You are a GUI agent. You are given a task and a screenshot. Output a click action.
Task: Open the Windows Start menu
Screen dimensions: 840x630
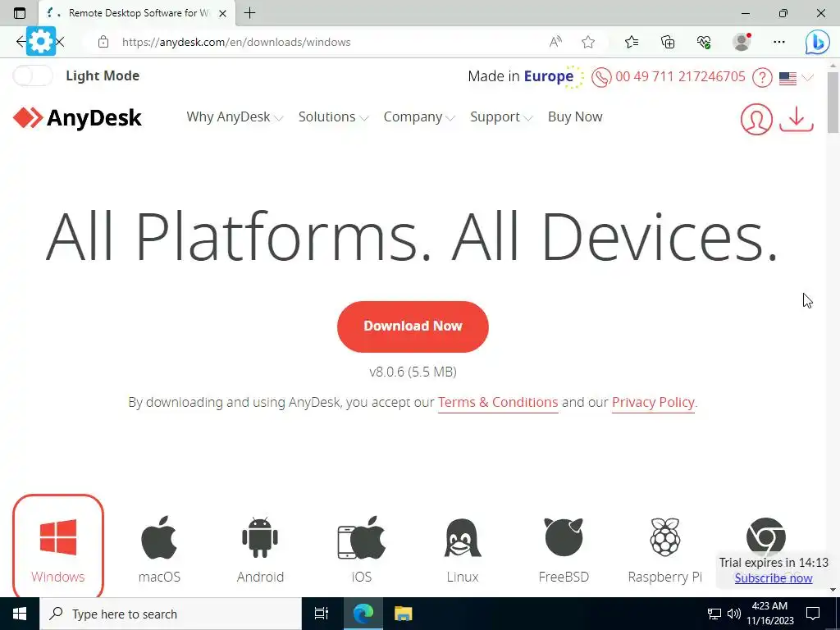(x=20, y=614)
